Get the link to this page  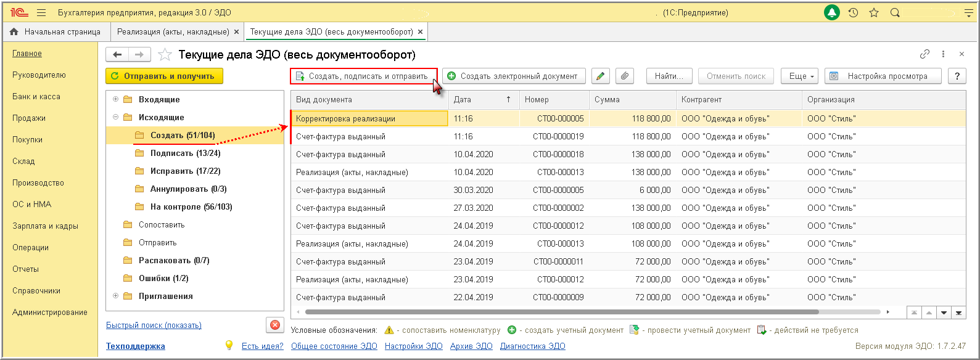pyautogui.click(x=924, y=54)
